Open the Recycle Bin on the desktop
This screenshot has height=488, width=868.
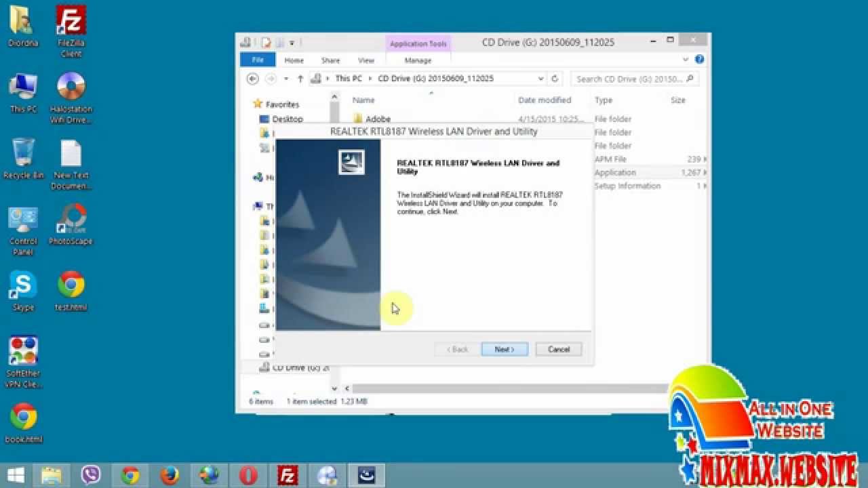pos(23,159)
